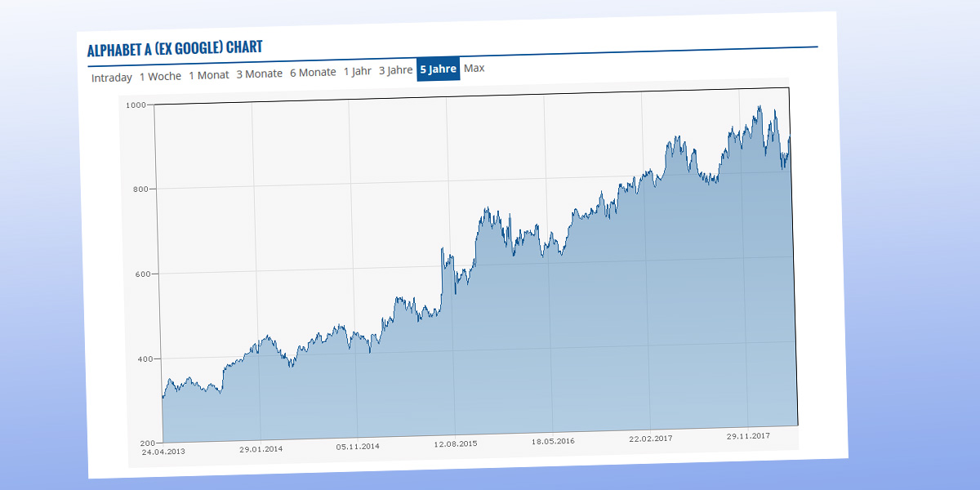Switch to the 3 Jahre range
This screenshot has width=980, height=490.
point(395,70)
